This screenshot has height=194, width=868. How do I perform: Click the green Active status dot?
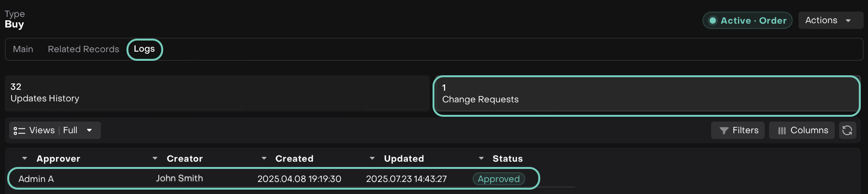click(713, 21)
